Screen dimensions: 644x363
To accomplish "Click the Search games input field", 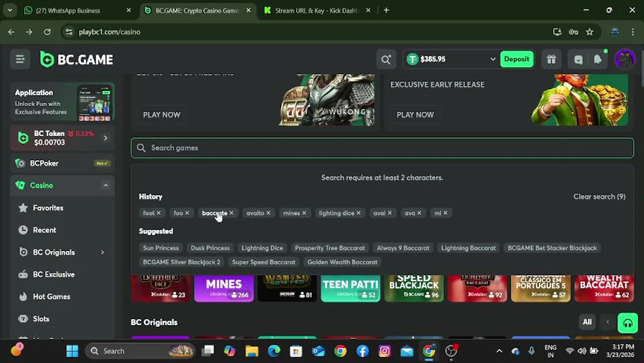I will point(382,148).
